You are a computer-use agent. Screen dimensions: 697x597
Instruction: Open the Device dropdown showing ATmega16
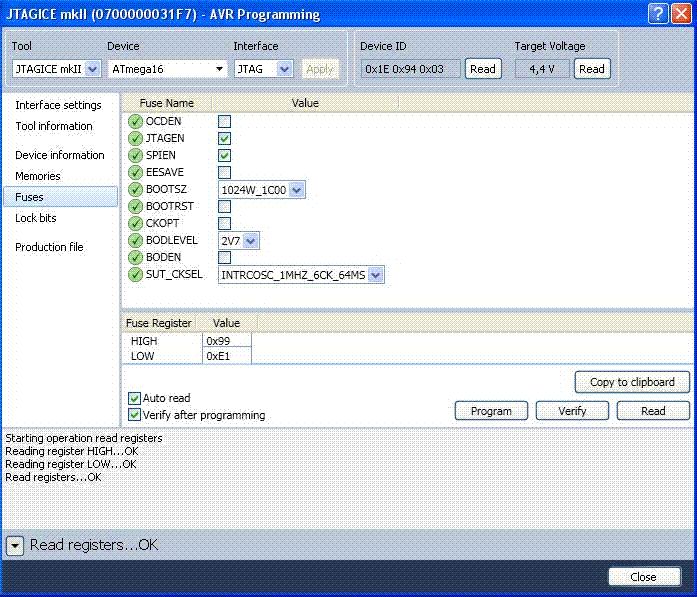point(168,69)
